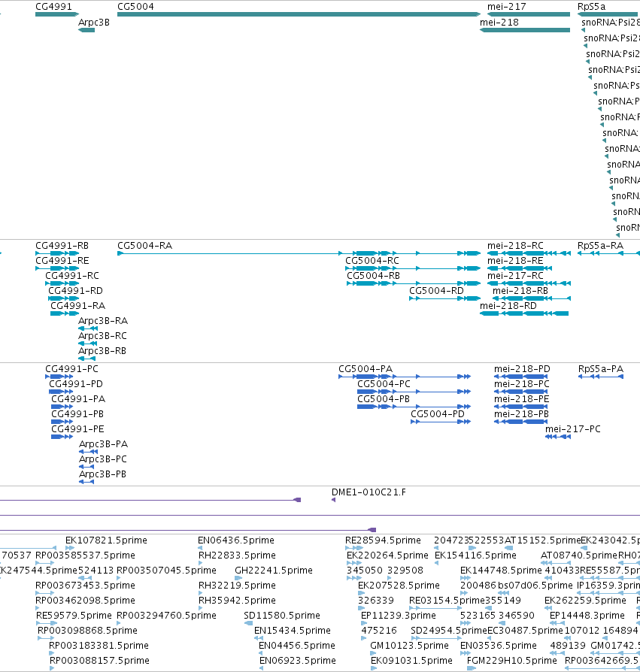Select transcript Arpc3B-RB
The width and height of the screenshot is (640, 672).
(x=102, y=351)
